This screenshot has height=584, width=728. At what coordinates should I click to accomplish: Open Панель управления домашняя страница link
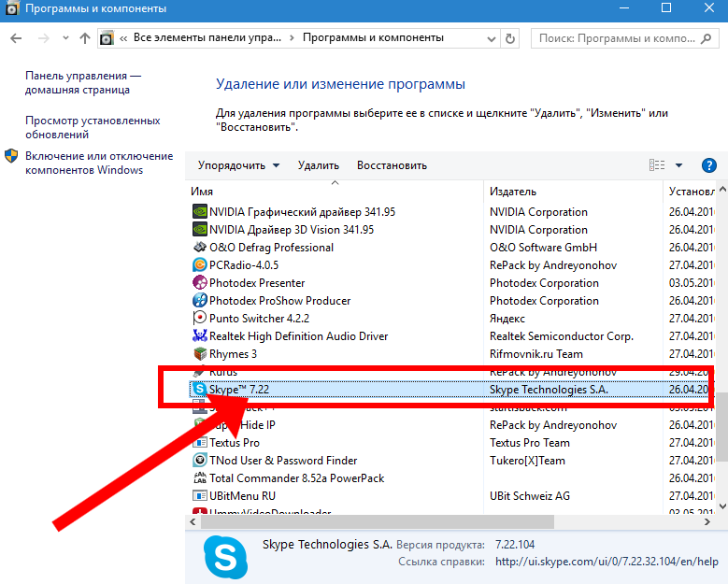click(83, 83)
